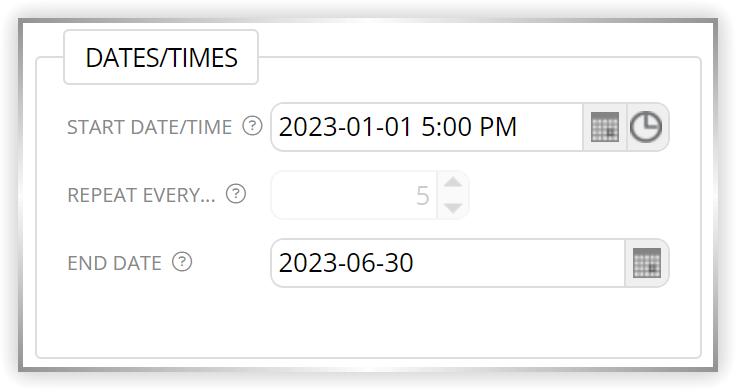Click the END DATE label

coord(114,263)
